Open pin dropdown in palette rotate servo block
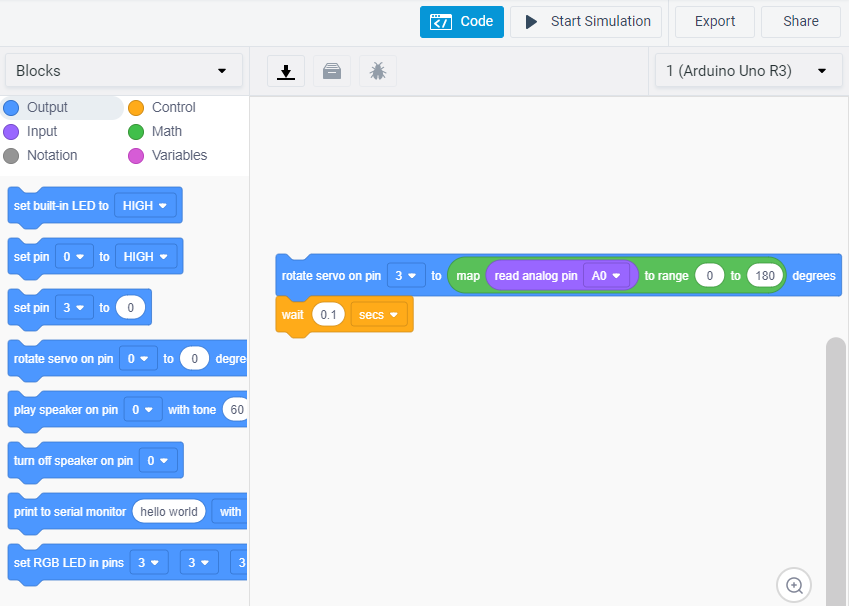The height and width of the screenshot is (606, 849). [138, 359]
